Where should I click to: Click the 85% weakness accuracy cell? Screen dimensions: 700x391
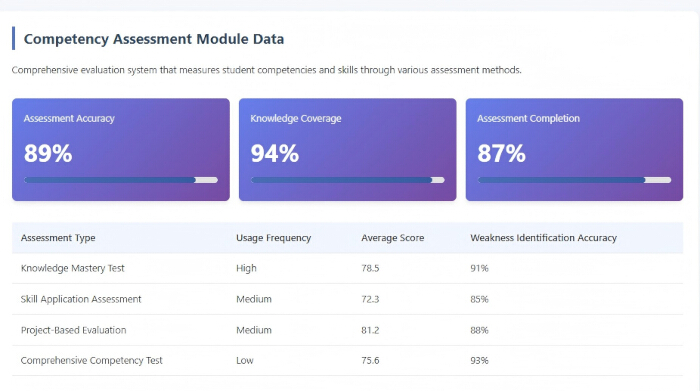pyautogui.click(x=479, y=299)
